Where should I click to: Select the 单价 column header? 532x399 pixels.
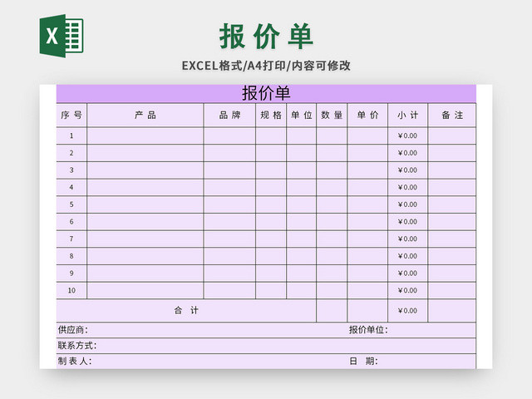click(367, 116)
